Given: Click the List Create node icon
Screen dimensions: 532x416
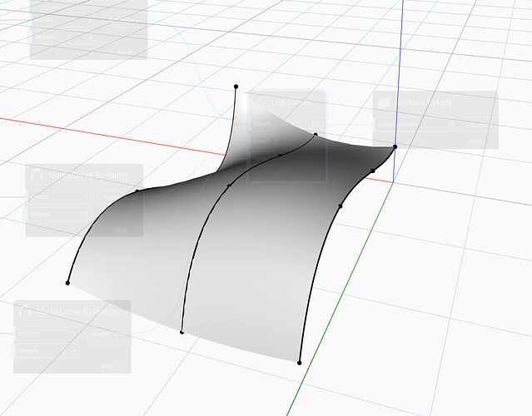Looking at the screenshot, I should coord(260,102).
